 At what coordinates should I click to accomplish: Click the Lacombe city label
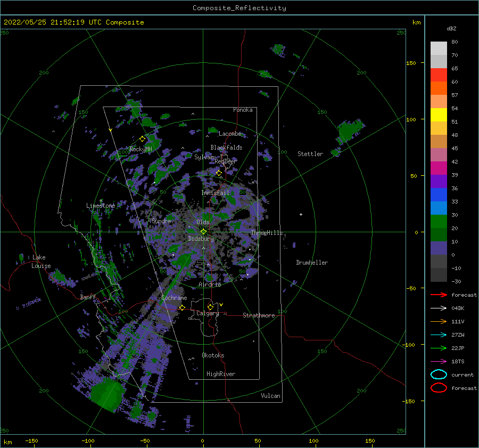pos(230,134)
